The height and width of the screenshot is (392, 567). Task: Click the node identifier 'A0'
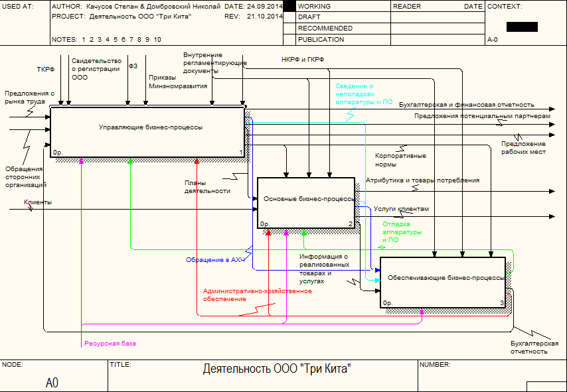point(52,383)
